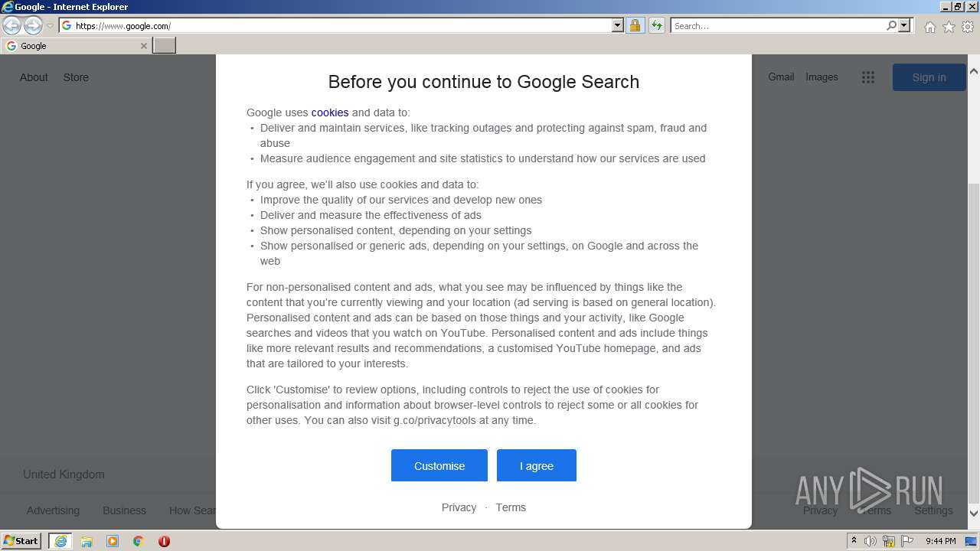Click the Advertising footer link
The height and width of the screenshot is (551, 980).
click(x=53, y=510)
